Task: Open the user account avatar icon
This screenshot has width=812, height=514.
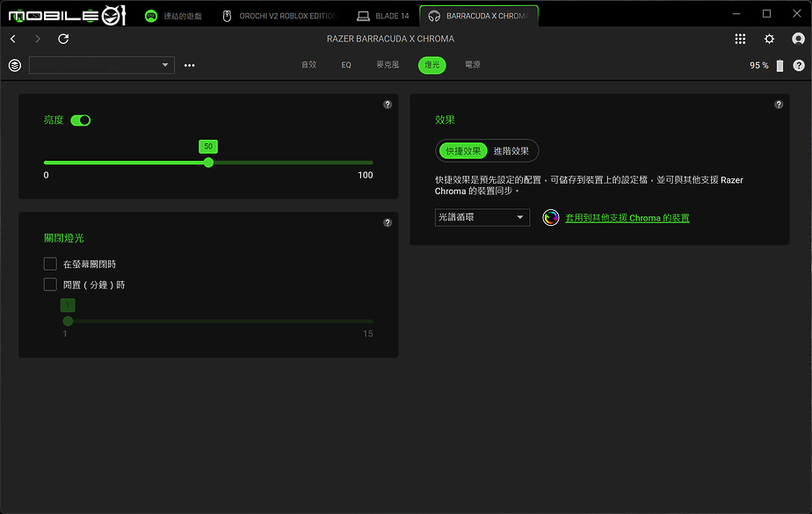Action: pyautogui.click(x=799, y=39)
